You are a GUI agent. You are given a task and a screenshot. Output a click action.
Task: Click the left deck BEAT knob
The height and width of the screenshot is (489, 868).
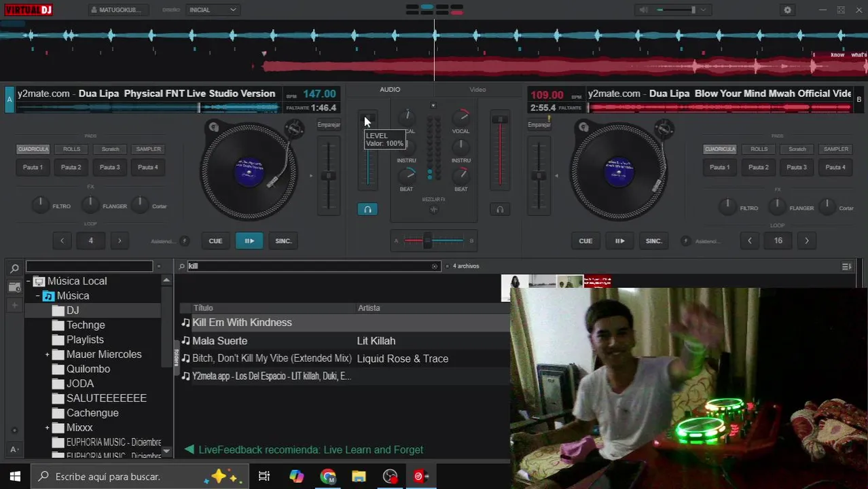click(x=406, y=175)
